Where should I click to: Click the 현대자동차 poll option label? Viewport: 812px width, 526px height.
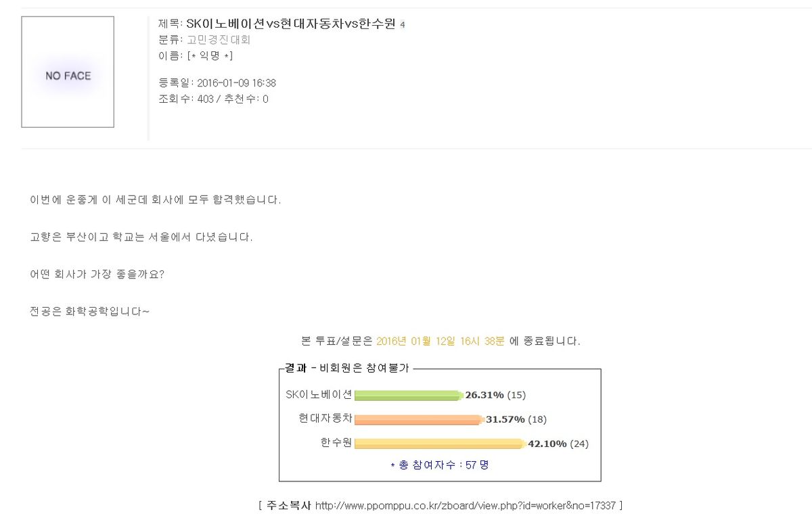pyautogui.click(x=325, y=419)
